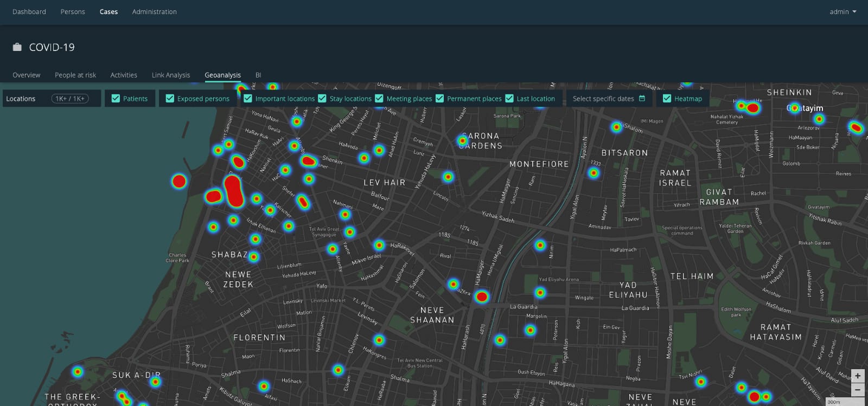This screenshot has width=868, height=406.
Task: Click the TEL HAIM map label
Action: pos(692,276)
